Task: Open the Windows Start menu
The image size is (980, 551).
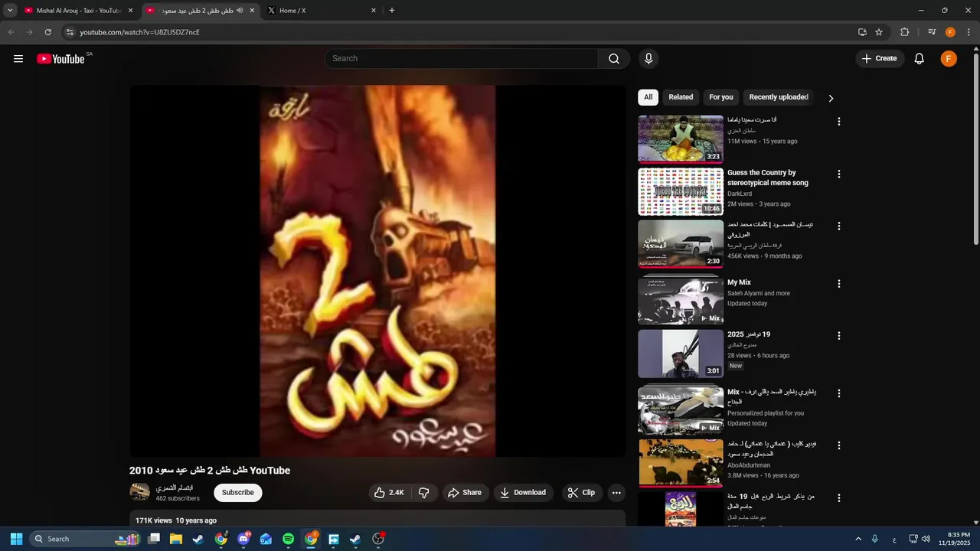Action: coord(16,539)
